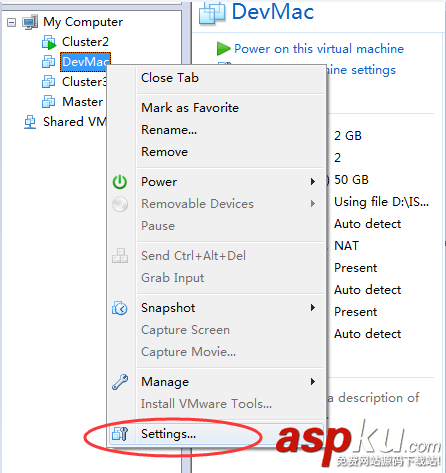The height and width of the screenshot is (473, 446).
Task: Select Cluster3 in the library tree
Action: (84, 82)
